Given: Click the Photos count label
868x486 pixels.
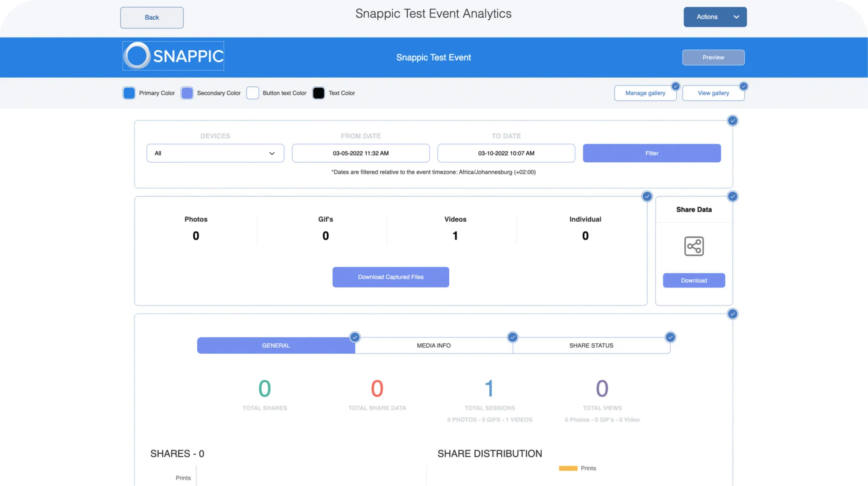Looking at the screenshot, I should tap(196, 219).
